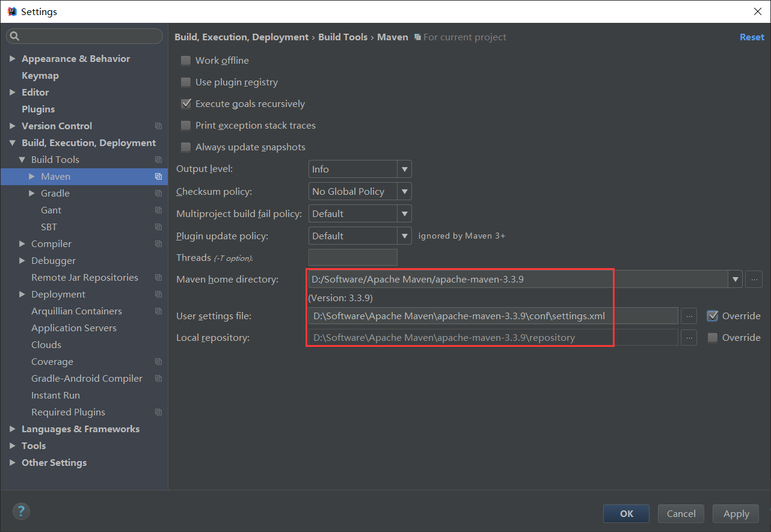Screen dimensions: 771x532
Task: Enable Work offline checkbox
Action: (x=186, y=61)
